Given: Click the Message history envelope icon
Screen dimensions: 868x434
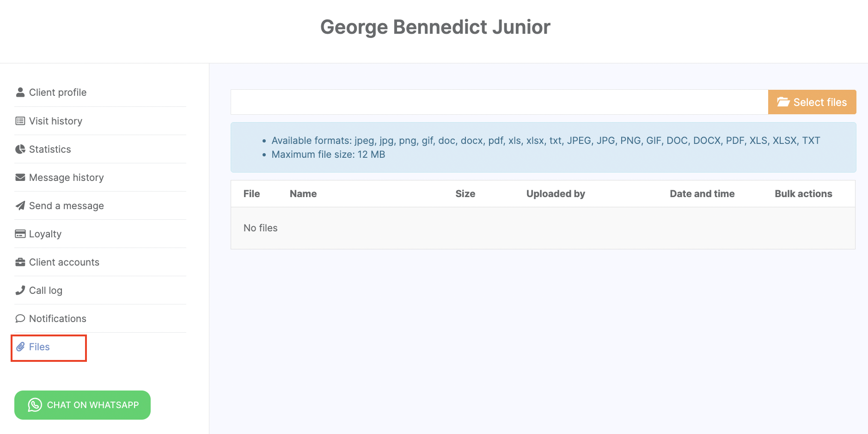Looking at the screenshot, I should click(x=20, y=178).
